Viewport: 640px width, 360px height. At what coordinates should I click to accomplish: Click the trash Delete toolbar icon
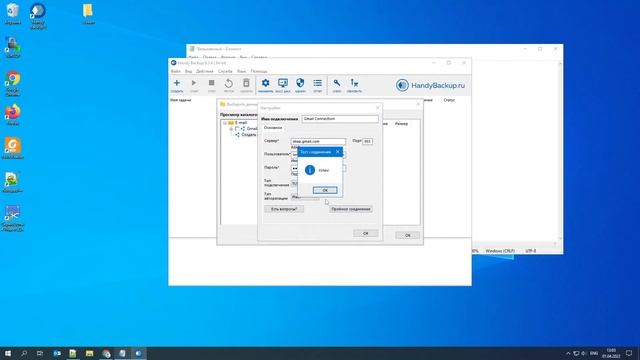point(246,85)
